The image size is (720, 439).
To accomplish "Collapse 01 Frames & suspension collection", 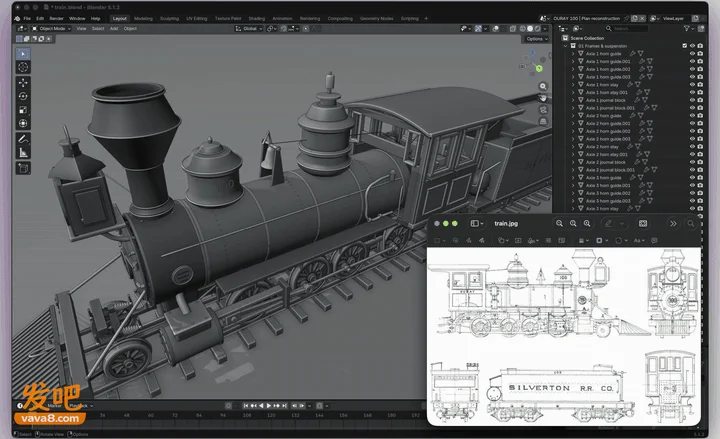I will 565,46.
